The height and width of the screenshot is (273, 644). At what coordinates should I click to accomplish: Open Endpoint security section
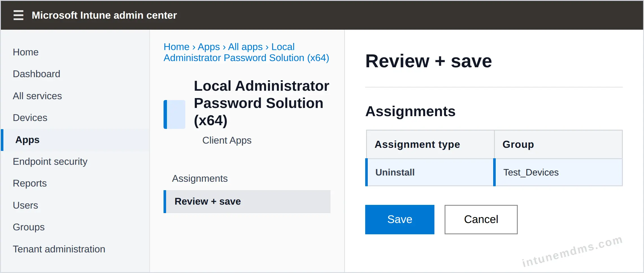pos(50,162)
